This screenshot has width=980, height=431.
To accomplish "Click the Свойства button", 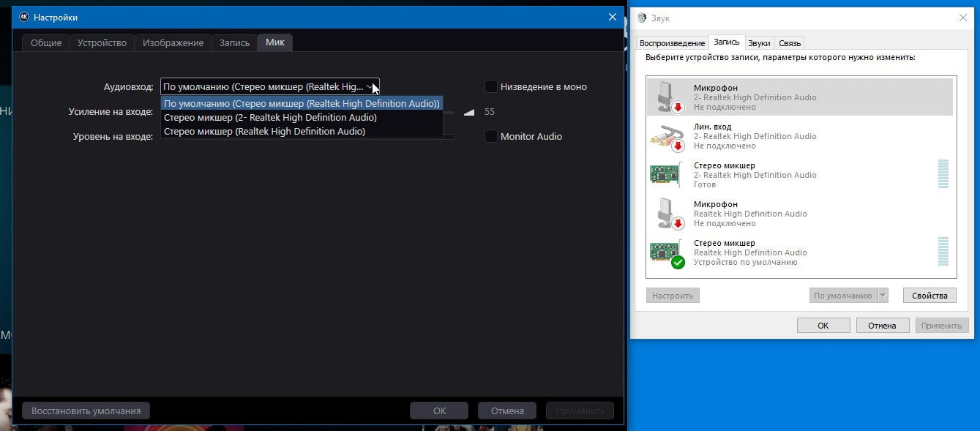I will pos(929,296).
